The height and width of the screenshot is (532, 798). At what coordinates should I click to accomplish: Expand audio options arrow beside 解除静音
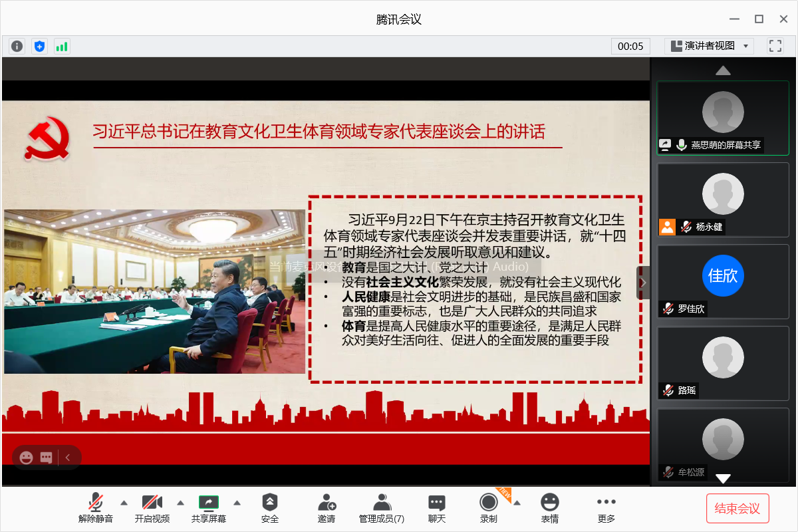click(x=124, y=502)
